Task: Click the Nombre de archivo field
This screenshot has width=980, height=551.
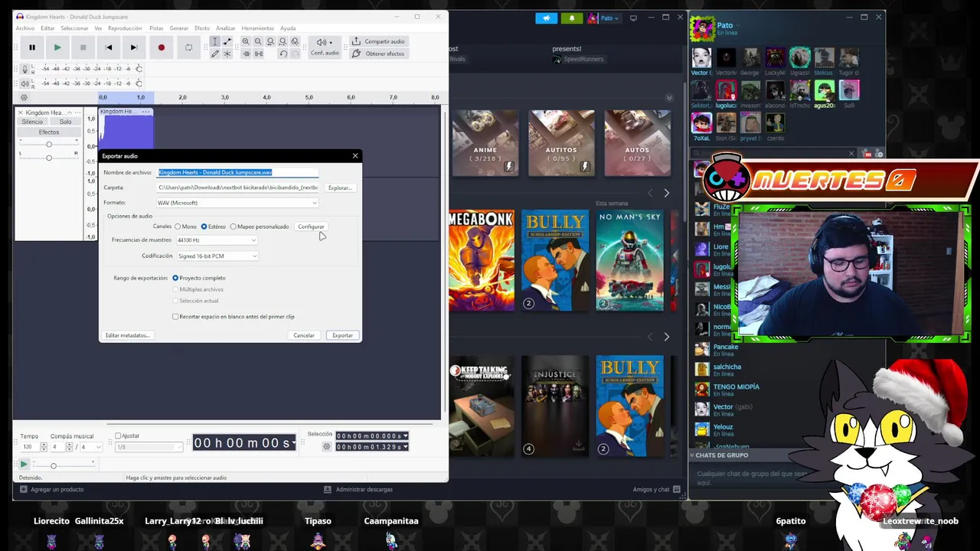Action: point(237,172)
